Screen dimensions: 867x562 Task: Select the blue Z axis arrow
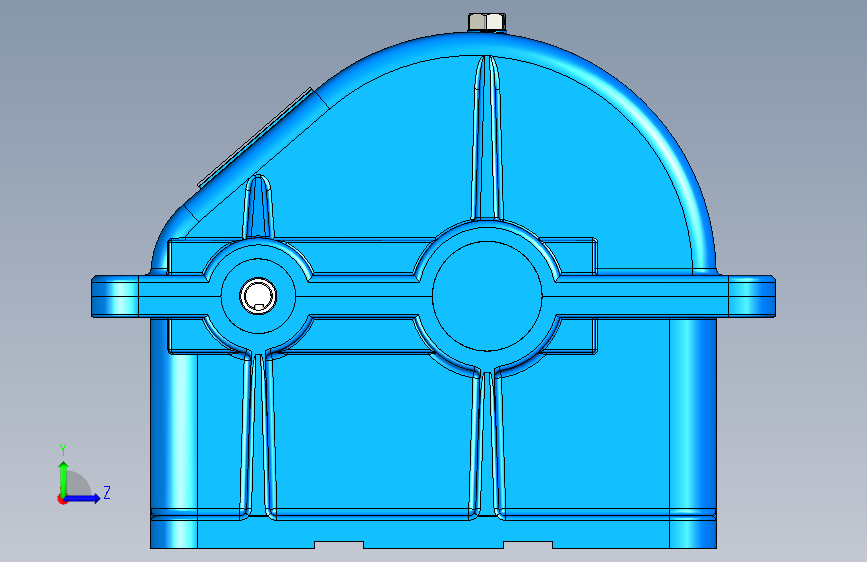pyautogui.click(x=83, y=498)
